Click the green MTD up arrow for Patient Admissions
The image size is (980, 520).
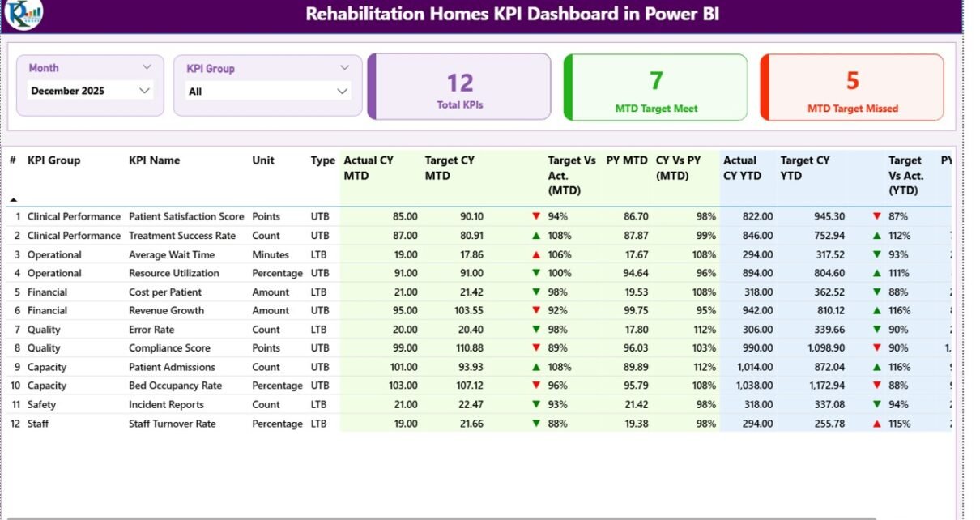click(x=535, y=367)
